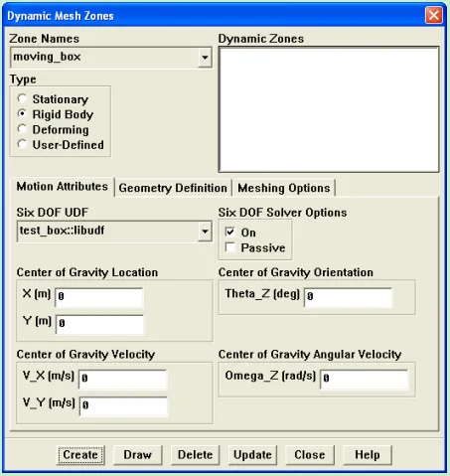450x476 pixels.
Task: Select the Stationary type radio button
Action: click(x=22, y=98)
